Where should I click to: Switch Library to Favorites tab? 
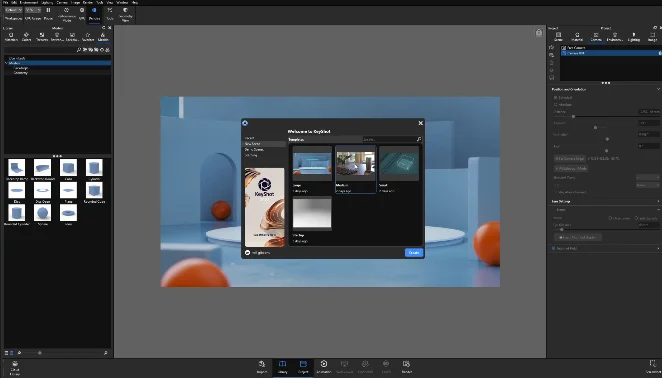click(x=88, y=37)
